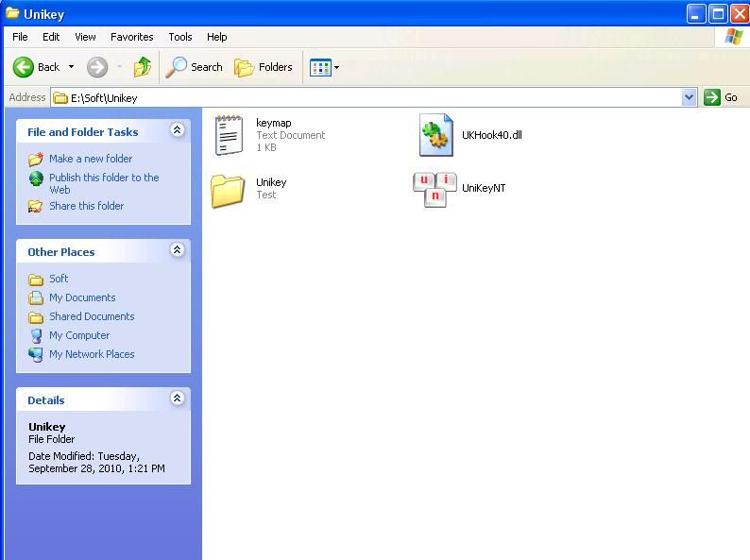Click the Make a new folder icon
750x560 pixels.
tap(36, 159)
